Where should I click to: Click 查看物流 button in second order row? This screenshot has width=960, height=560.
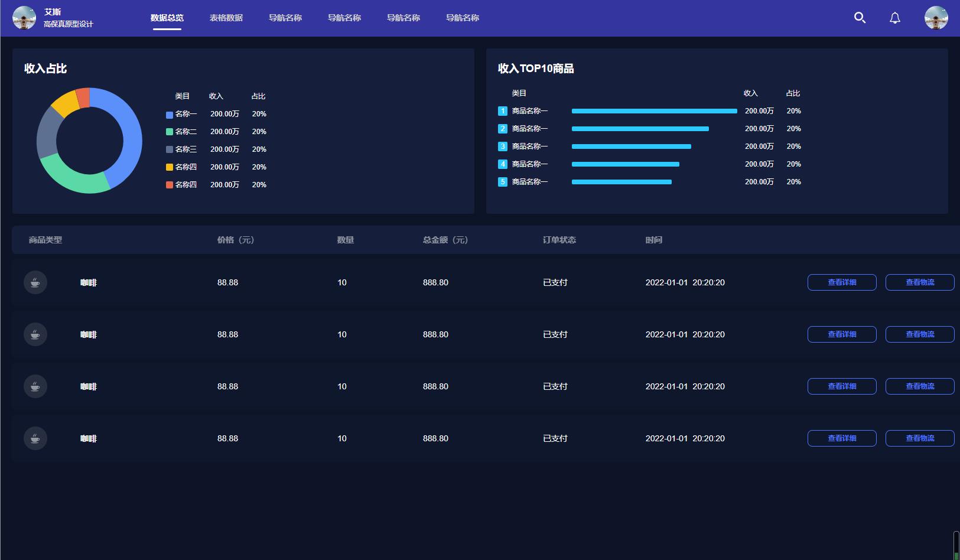(920, 334)
